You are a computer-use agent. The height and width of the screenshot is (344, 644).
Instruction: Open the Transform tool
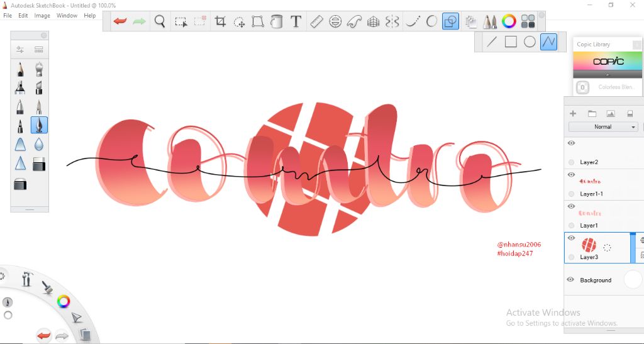coord(257,21)
